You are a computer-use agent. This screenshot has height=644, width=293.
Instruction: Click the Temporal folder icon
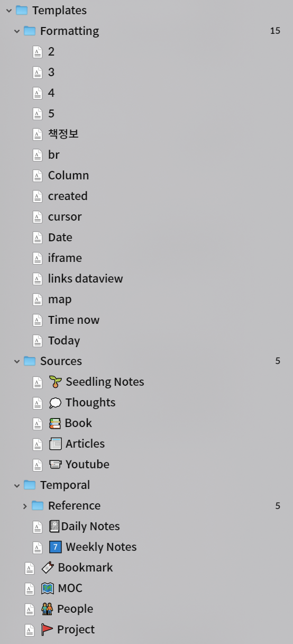coord(30,485)
